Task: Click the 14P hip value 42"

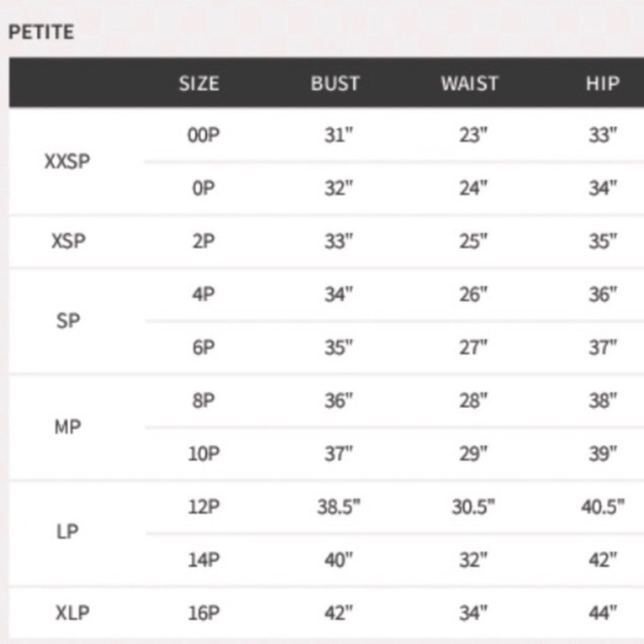Action: click(x=603, y=560)
